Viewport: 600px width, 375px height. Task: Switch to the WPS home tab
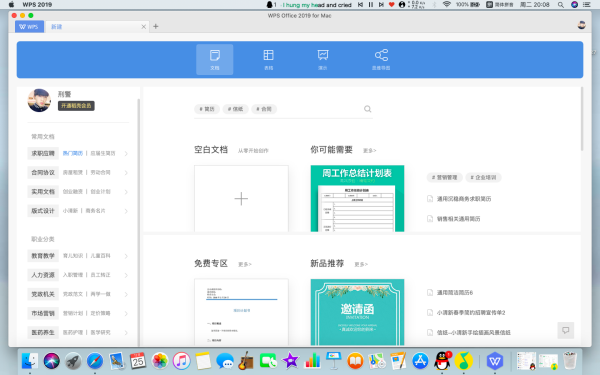point(29,26)
